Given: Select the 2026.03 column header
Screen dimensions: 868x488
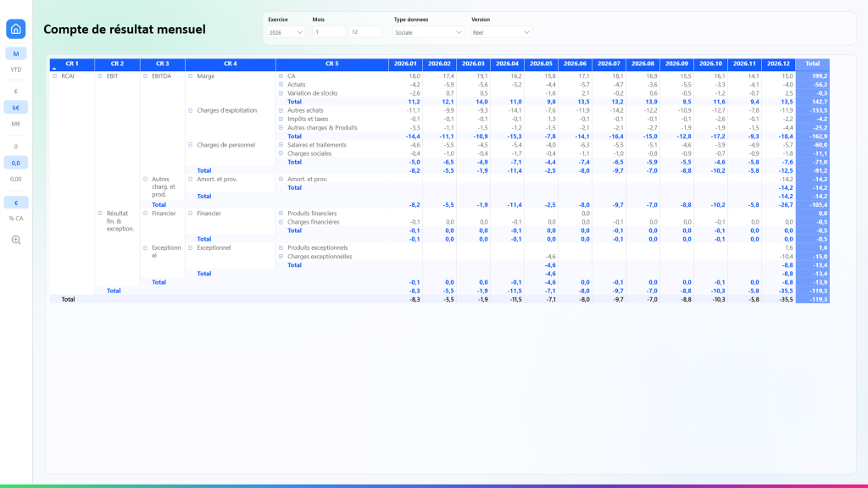Looking at the screenshot, I should coord(473,64).
